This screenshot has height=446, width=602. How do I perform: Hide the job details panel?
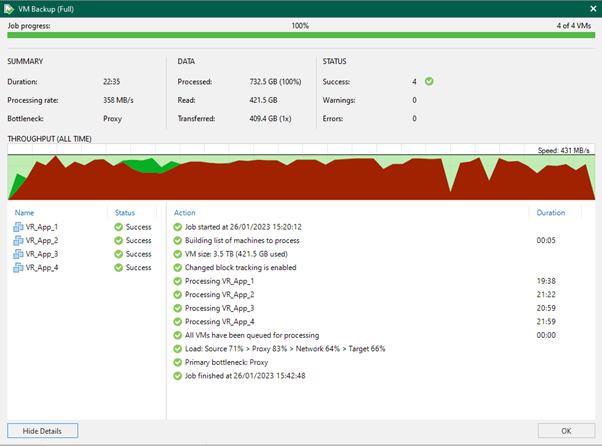(42, 431)
